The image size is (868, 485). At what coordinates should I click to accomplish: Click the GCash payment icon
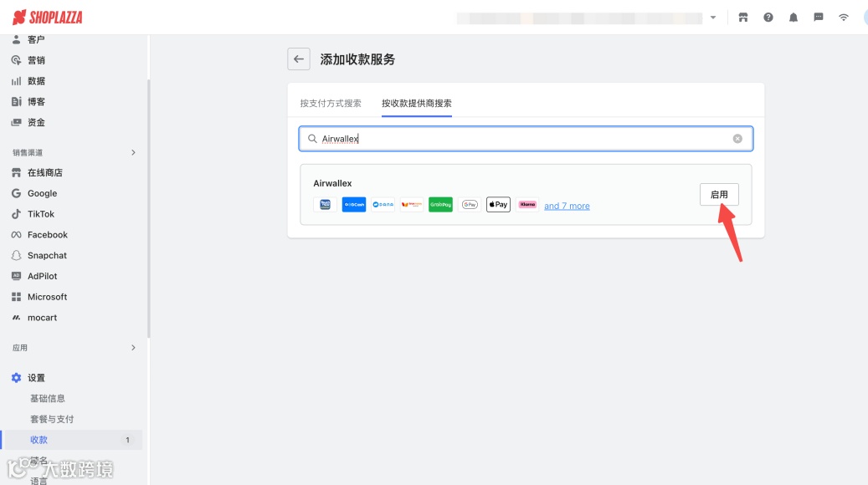click(354, 205)
